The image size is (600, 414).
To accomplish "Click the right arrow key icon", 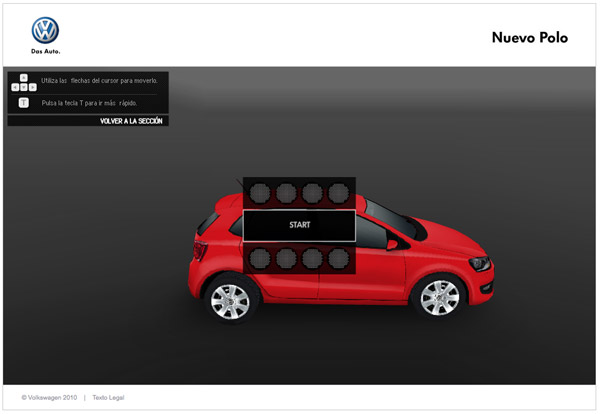I will pos(33,87).
